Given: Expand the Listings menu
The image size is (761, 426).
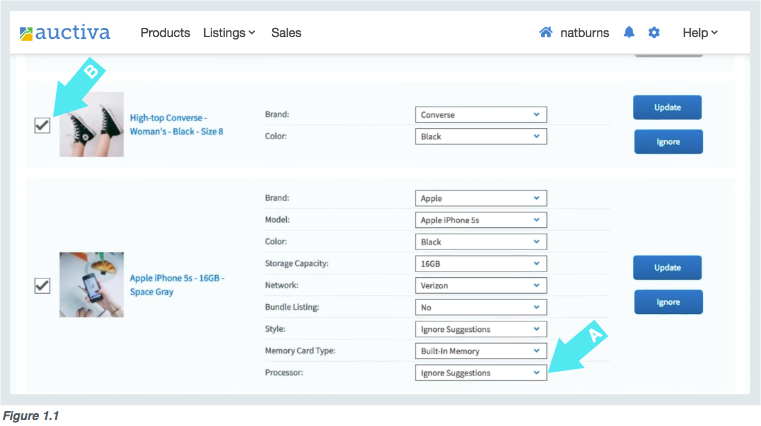Looking at the screenshot, I should click(x=229, y=33).
